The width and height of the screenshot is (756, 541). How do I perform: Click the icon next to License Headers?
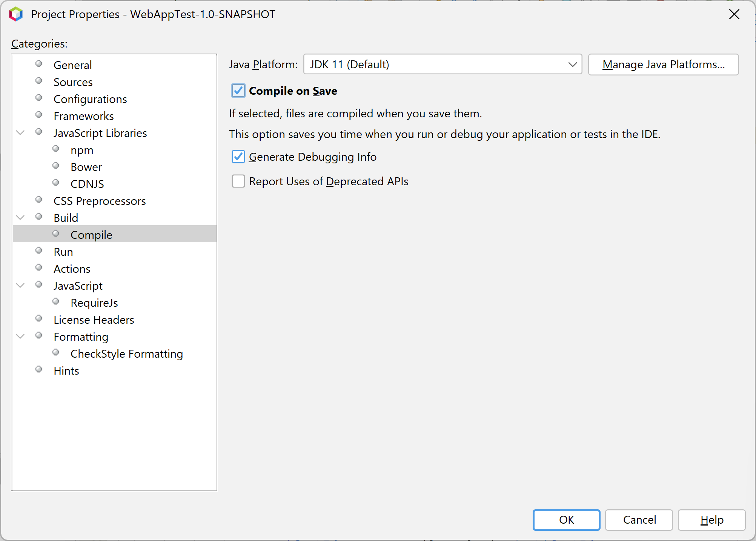(39, 318)
